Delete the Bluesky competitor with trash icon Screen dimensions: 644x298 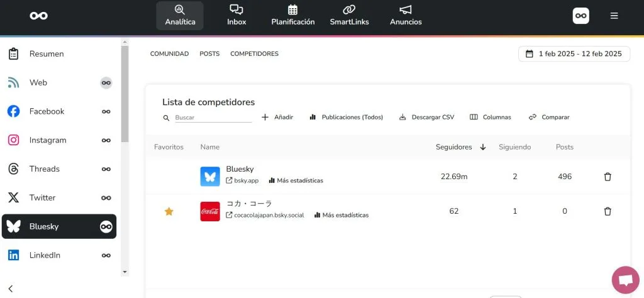click(608, 177)
